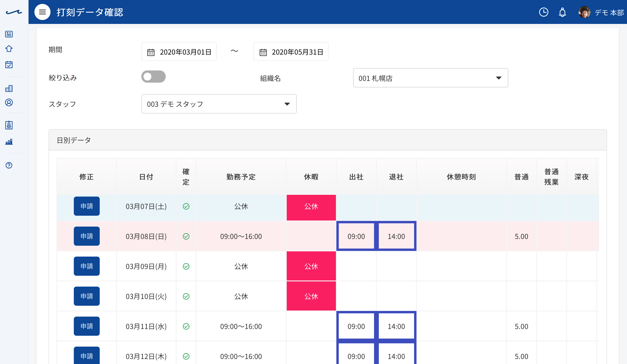The height and width of the screenshot is (364, 627).
Task: Open the clock icon in header
Action: click(543, 12)
